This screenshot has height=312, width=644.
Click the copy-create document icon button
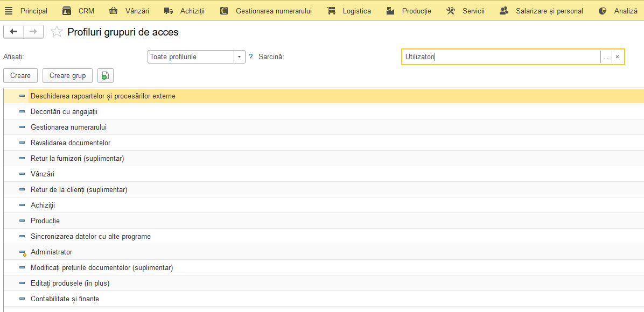pos(105,75)
